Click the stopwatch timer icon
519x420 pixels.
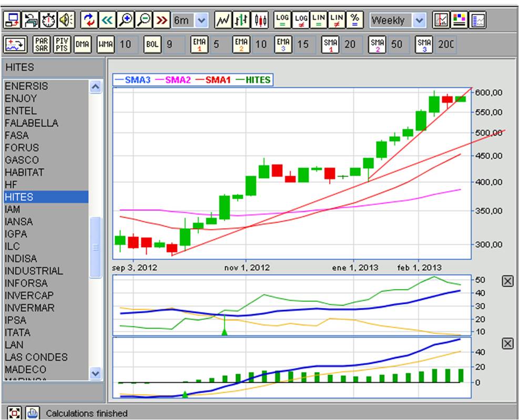[x=49, y=21]
